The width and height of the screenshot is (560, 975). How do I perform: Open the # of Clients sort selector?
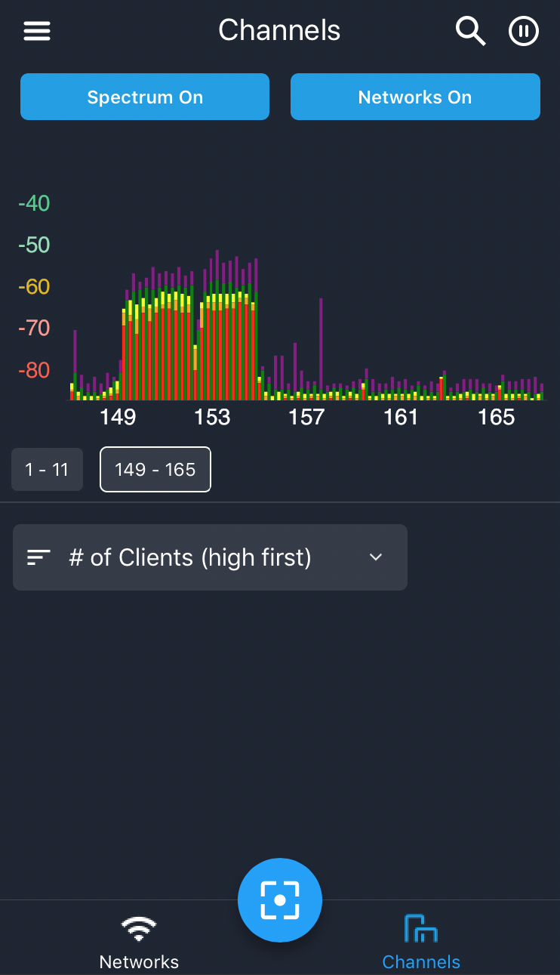click(x=210, y=557)
